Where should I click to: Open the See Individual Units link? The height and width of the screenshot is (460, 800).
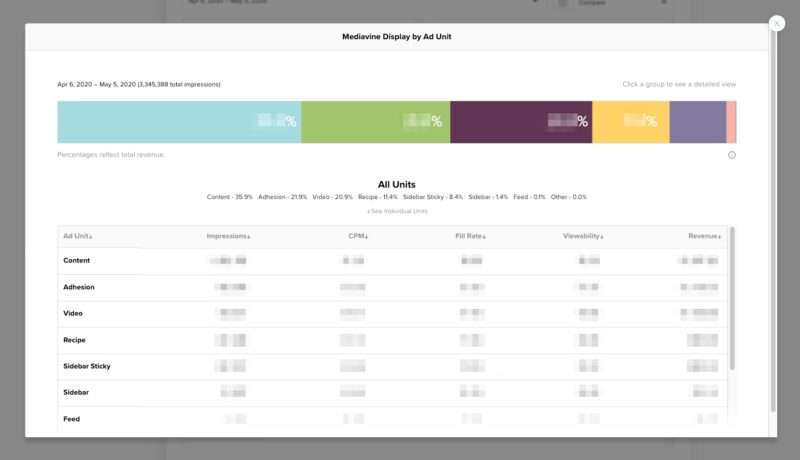[x=397, y=211]
